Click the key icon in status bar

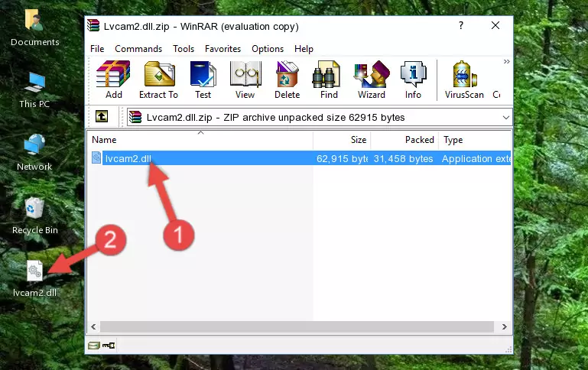pyautogui.click(x=109, y=346)
